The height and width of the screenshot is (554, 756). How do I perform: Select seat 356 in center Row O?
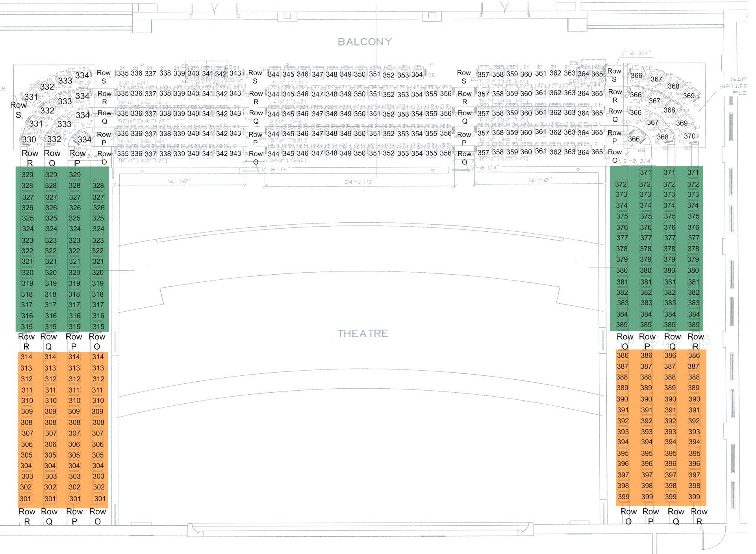(445, 153)
